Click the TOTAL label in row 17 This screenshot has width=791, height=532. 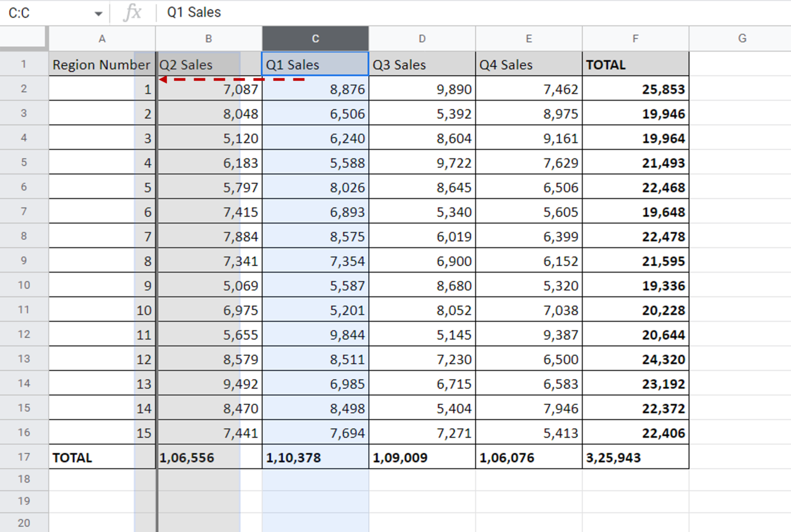point(102,457)
